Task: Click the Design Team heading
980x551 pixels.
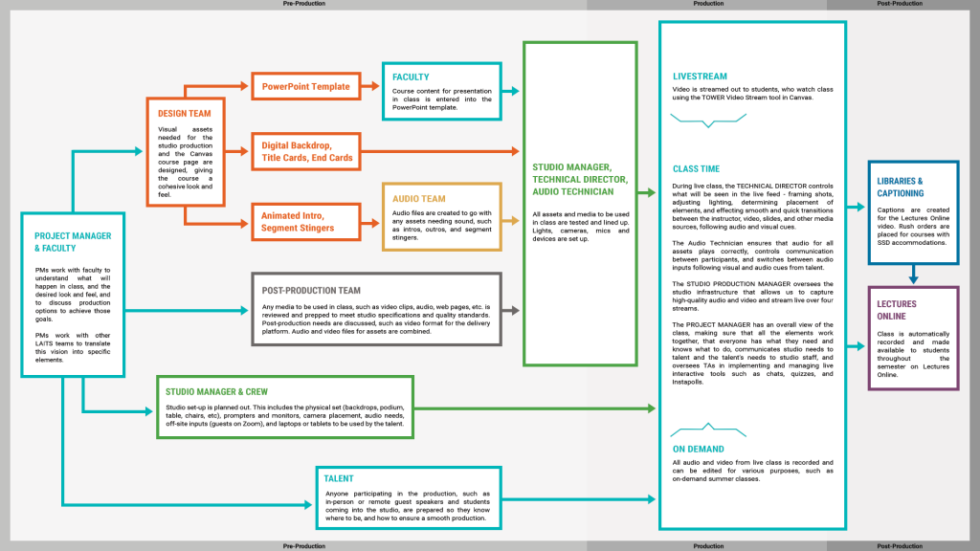Action: (185, 113)
